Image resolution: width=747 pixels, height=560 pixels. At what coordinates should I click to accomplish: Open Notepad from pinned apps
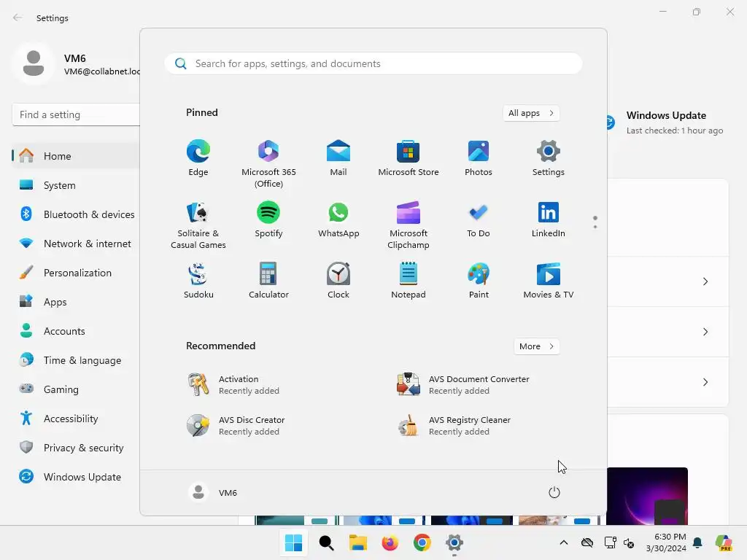tap(409, 281)
